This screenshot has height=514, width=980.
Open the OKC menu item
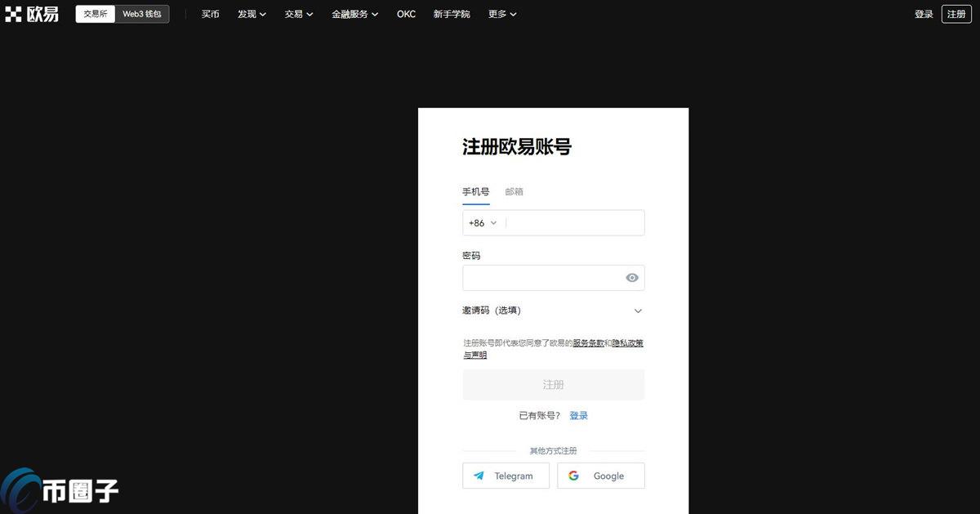405,13
